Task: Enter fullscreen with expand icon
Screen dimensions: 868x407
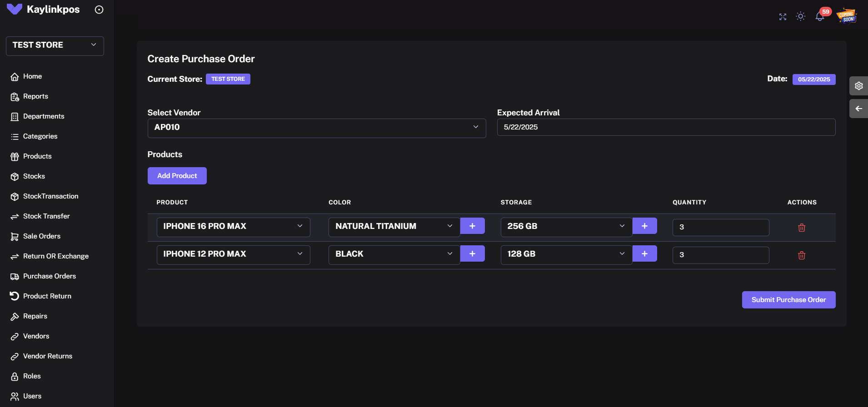Action: click(x=783, y=17)
